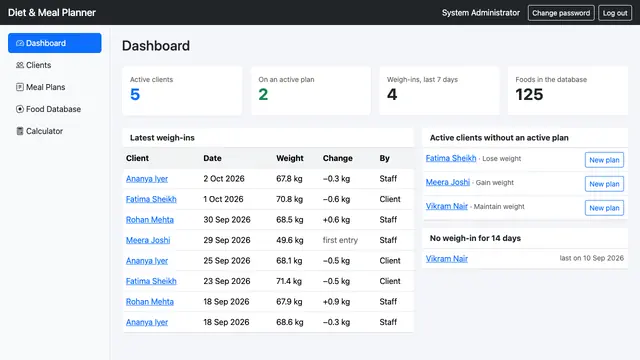This screenshot has height=360, width=640.
Task: Go to the Clients section
Action: point(55,65)
